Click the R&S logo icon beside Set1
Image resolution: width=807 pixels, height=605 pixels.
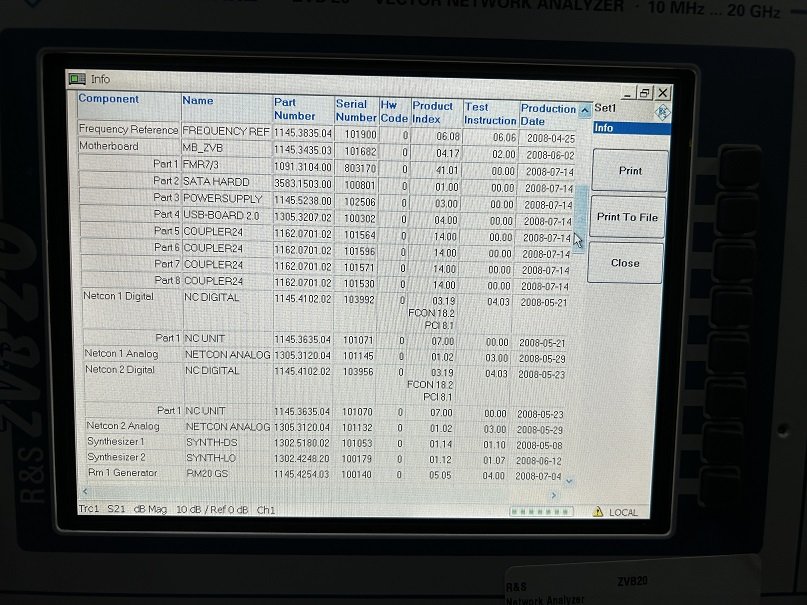pos(662,112)
